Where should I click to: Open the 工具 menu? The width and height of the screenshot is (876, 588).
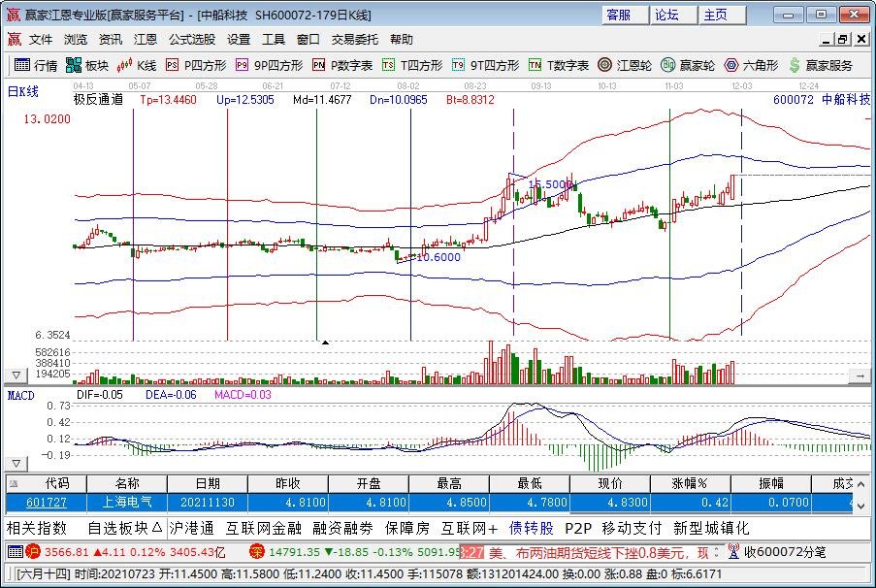(x=274, y=39)
